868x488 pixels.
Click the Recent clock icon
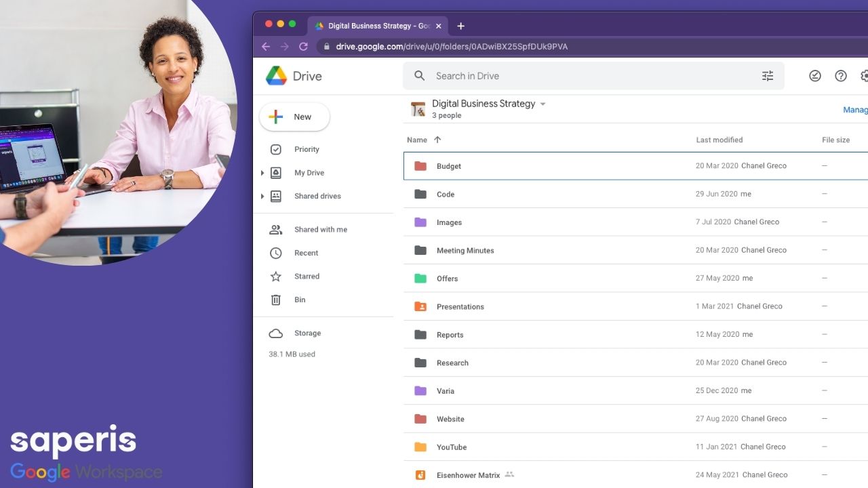coord(276,253)
